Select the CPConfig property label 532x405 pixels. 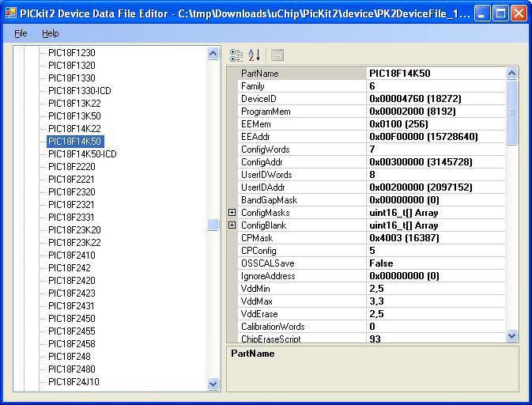click(258, 251)
